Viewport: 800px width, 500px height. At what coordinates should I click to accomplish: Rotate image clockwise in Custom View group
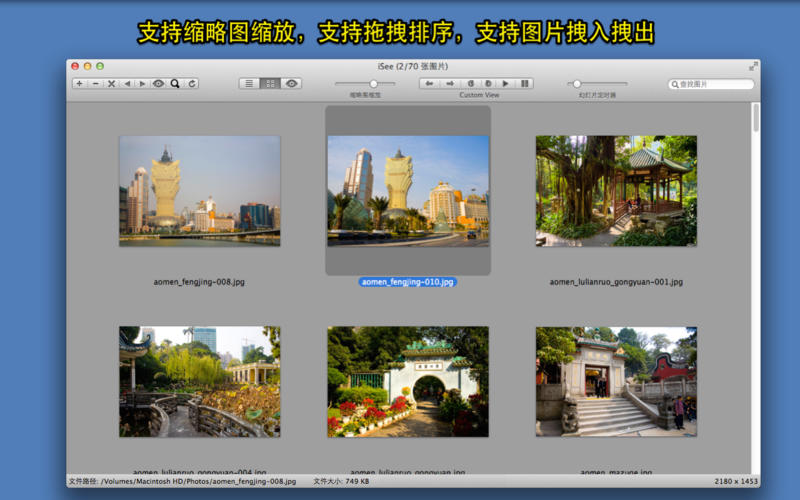pyautogui.click(x=488, y=84)
